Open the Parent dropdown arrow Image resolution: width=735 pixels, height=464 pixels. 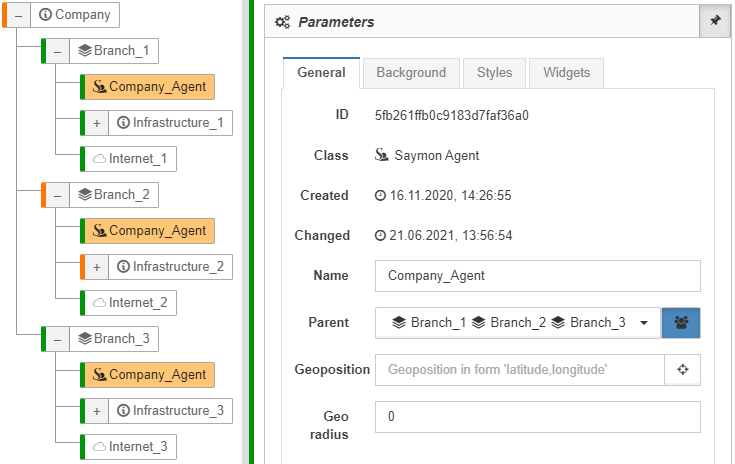[644, 322]
